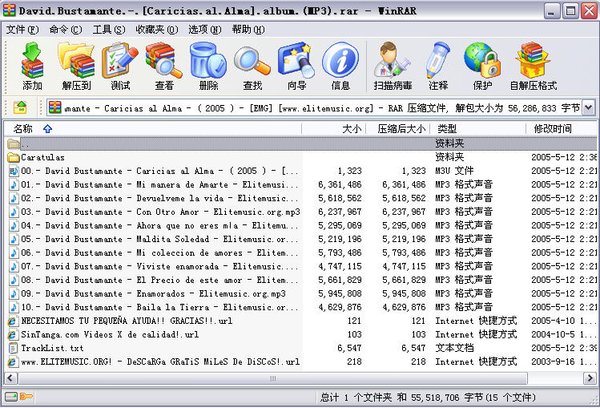
Task: Open the Options (选项) menu
Action: 205,29
